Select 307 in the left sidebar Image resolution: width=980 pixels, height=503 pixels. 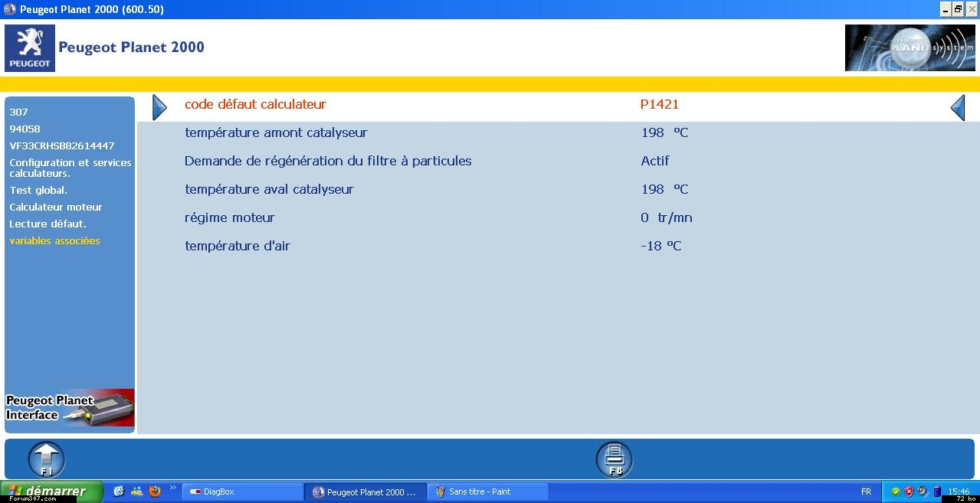point(18,112)
